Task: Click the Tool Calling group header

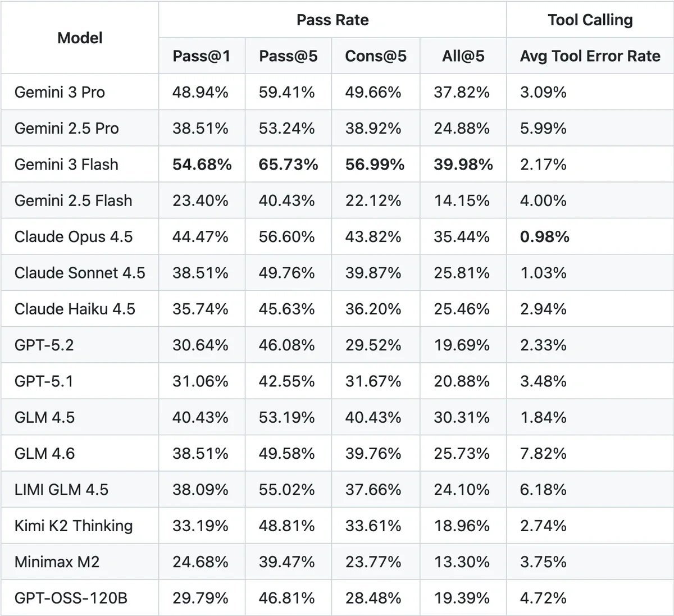Action: [x=590, y=20]
